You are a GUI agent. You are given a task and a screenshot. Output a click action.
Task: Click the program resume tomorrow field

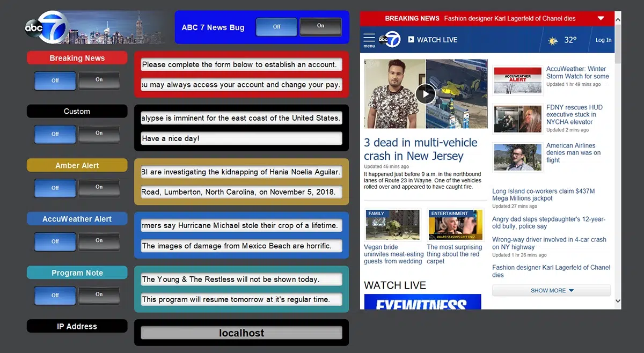tap(241, 299)
